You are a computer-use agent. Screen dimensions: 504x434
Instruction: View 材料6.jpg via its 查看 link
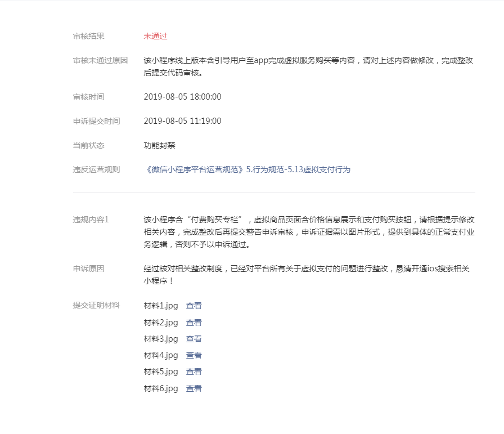point(194,388)
